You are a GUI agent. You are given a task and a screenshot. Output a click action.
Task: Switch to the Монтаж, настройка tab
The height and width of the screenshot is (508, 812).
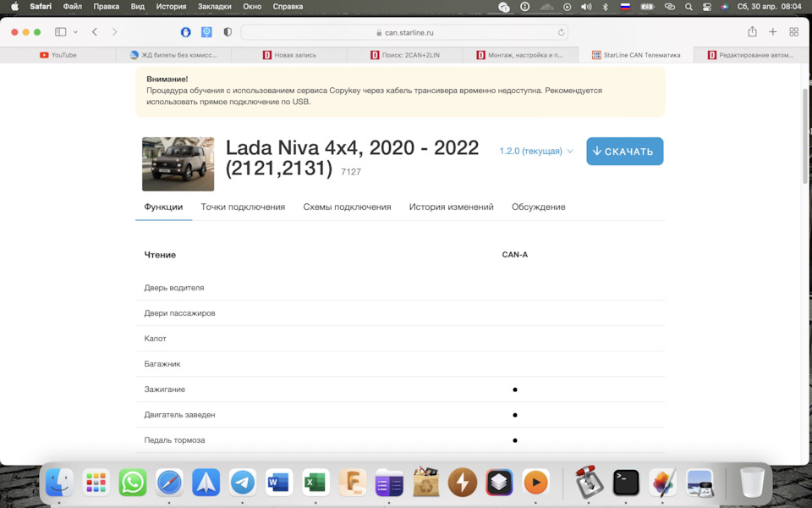pyautogui.click(x=520, y=55)
